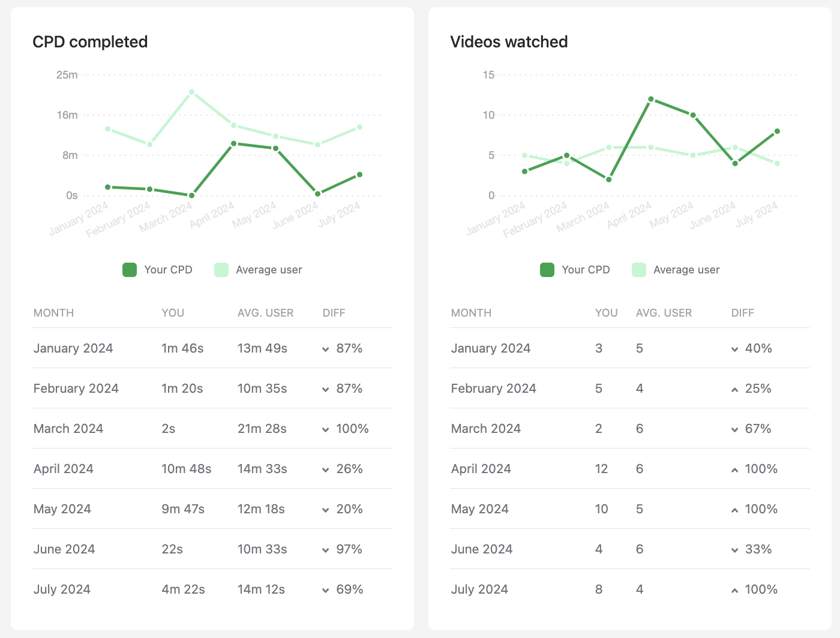Viewport: 840px width, 638px height.
Task: Click the July 2024 point on Videos chart
Action: click(x=777, y=131)
